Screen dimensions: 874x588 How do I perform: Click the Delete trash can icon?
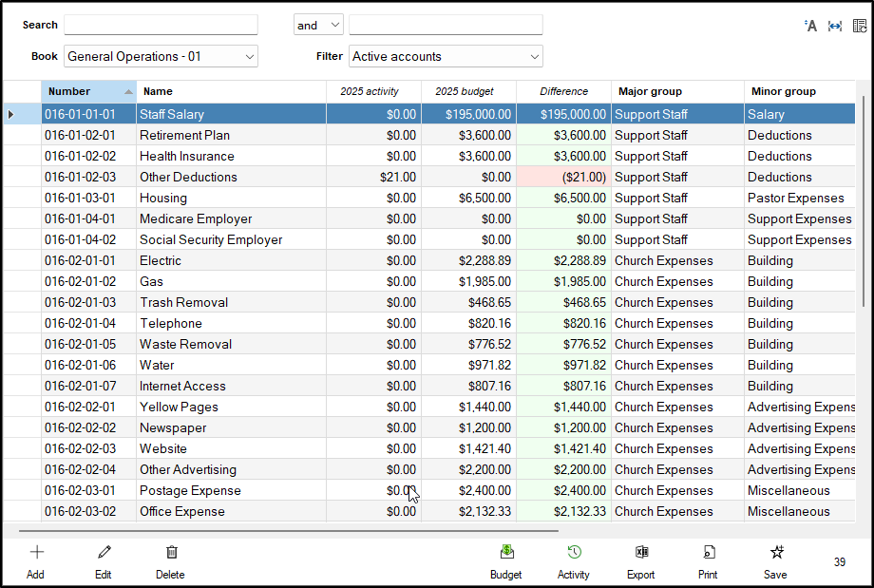coord(171,553)
